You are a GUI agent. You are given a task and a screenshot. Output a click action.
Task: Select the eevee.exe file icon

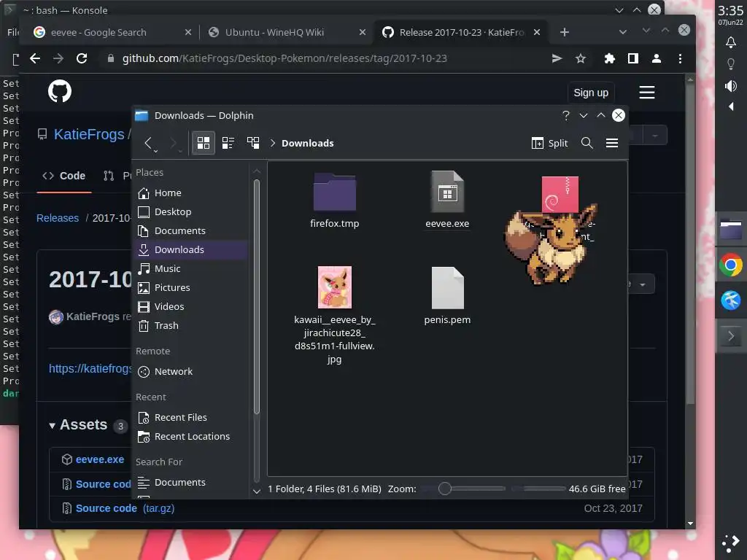[447, 192]
